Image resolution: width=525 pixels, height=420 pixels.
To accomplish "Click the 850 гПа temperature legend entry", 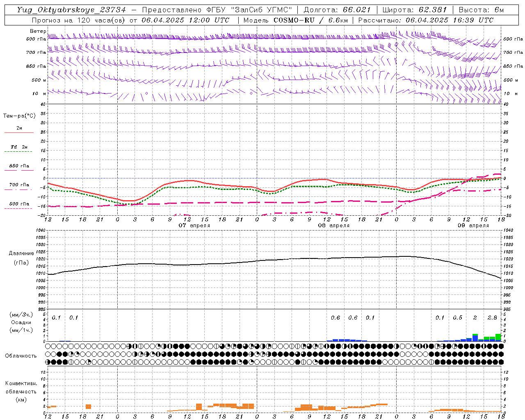I will click(19, 166).
